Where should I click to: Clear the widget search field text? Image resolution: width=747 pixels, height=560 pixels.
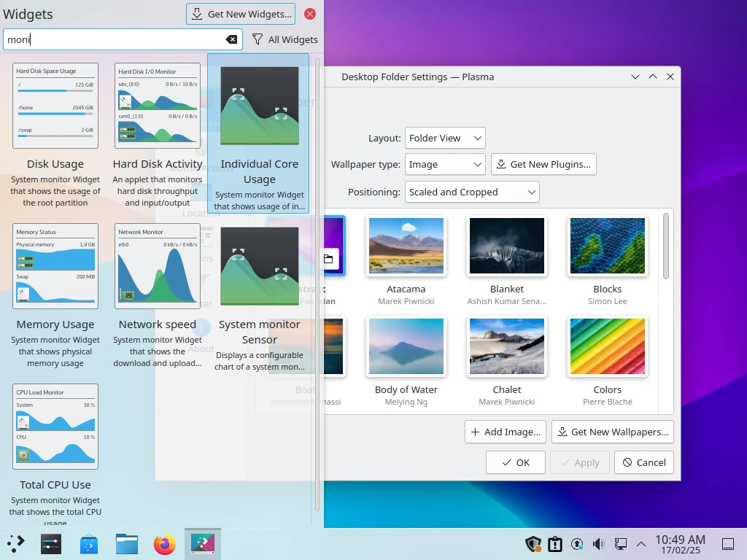[231, 39]
